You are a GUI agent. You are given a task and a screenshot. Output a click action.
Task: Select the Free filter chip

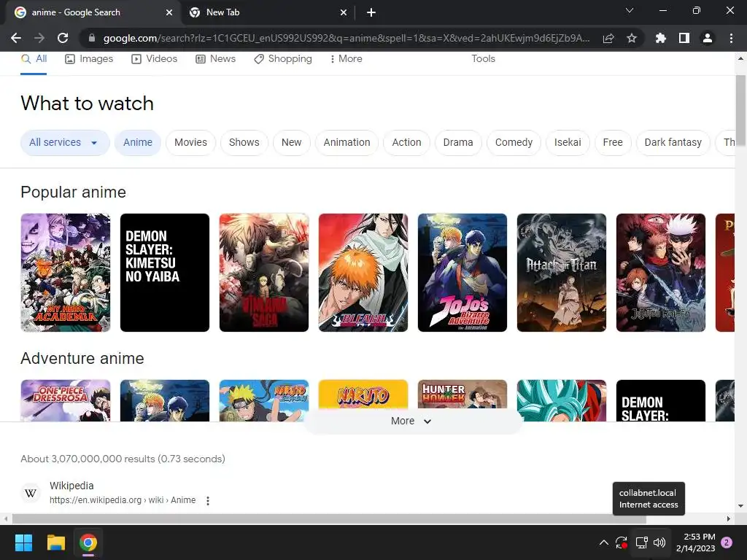613,142
